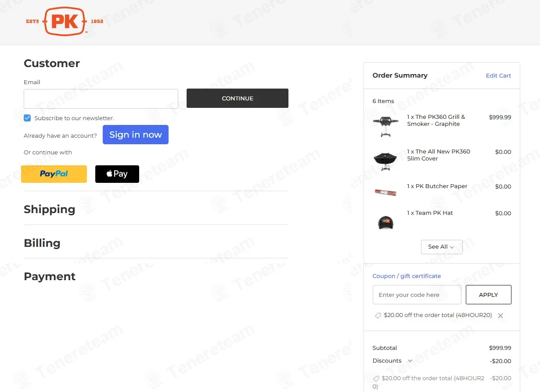Click 'Already have an account?' text
Viewport: 540px width, 392px height.
click(60, 136)
